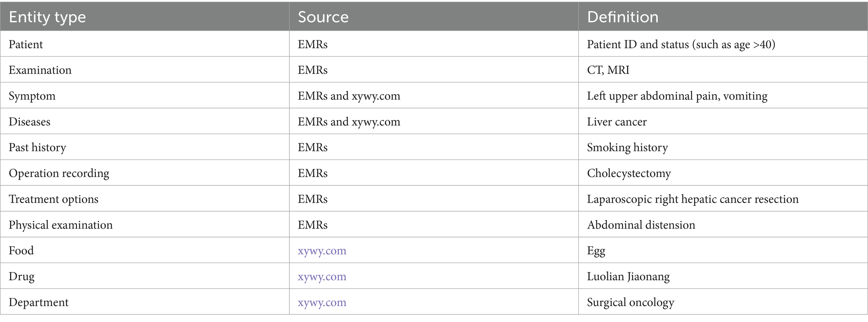Click the "Source" column header
The width and height of the screenshot is (868, 322).
click(323, 17)
